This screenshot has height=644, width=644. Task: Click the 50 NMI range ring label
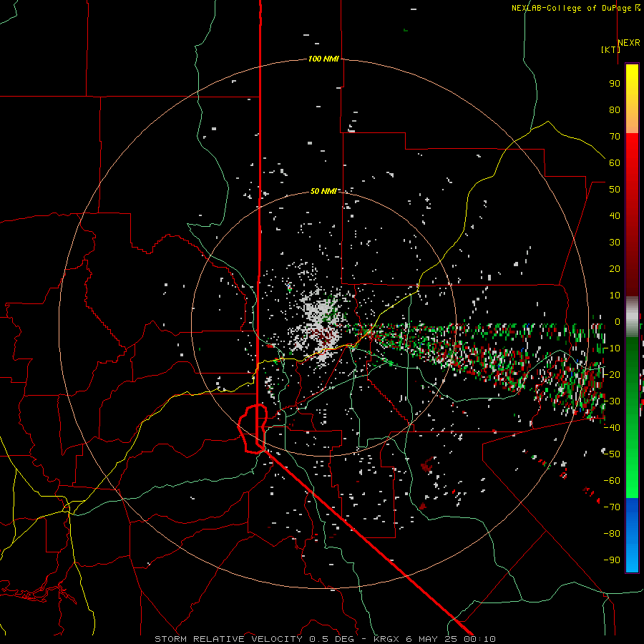(323, 191)
